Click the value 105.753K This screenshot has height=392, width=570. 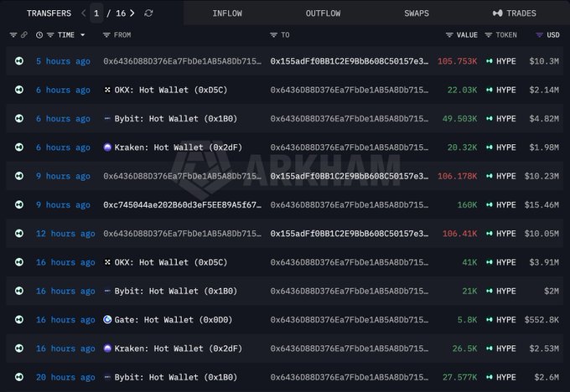(x=458, y=61)
